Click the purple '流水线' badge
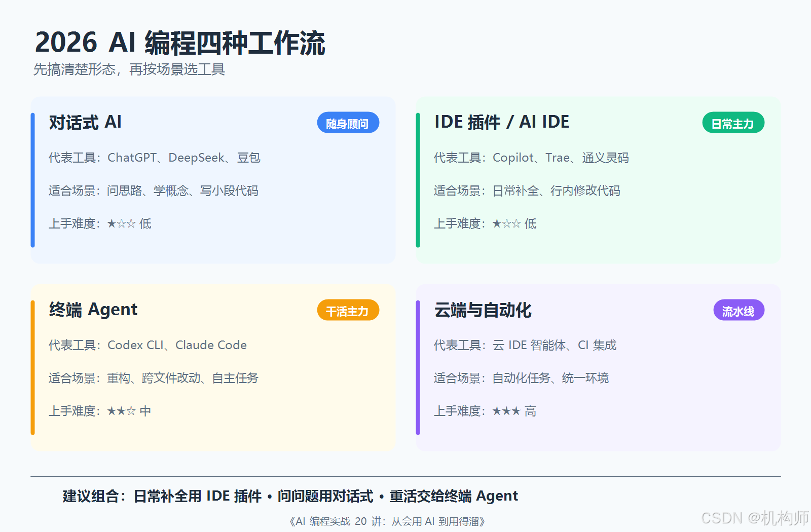Viewport: 811px width, 532px height. coord(739,310)
